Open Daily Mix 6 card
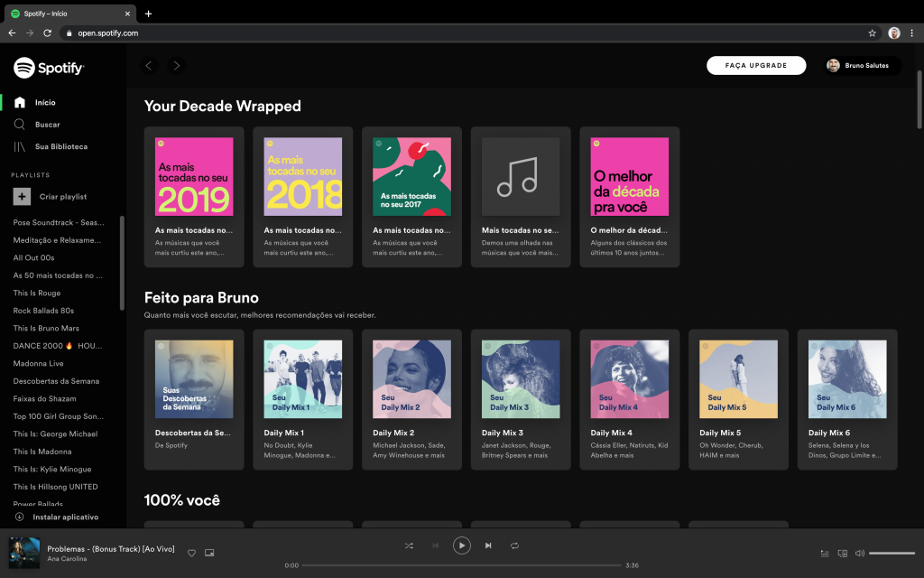 pyautogui.click(x=847, y=399)
